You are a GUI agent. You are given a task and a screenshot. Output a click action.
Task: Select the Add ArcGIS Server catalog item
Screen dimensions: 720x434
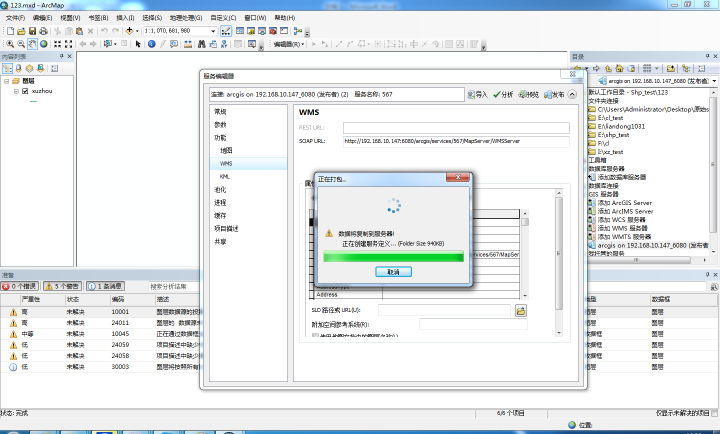(x=620, y=203)
